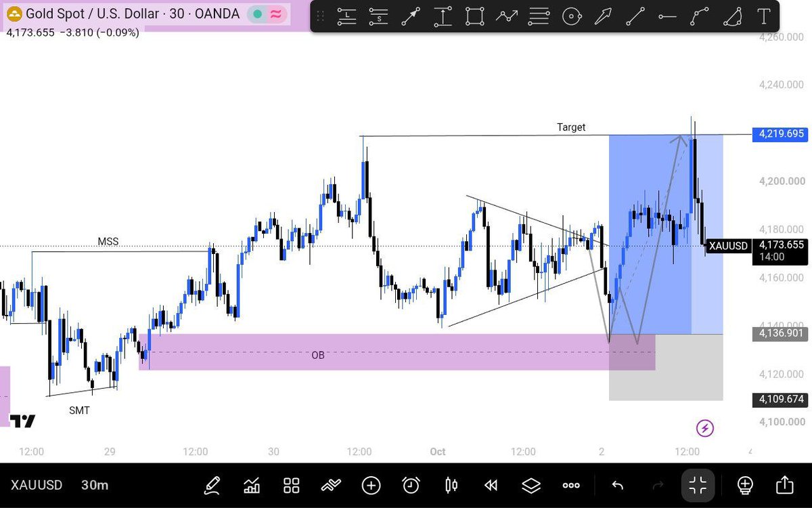
Task: Open the four-square layout grid
Action: pyautogui.click(x=292, y=485)
